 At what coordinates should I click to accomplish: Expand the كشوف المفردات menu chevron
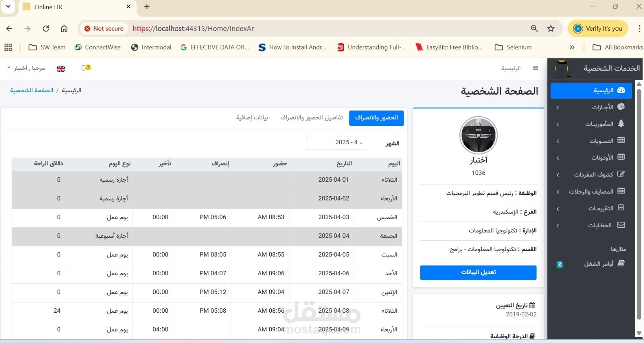(558, 175)
